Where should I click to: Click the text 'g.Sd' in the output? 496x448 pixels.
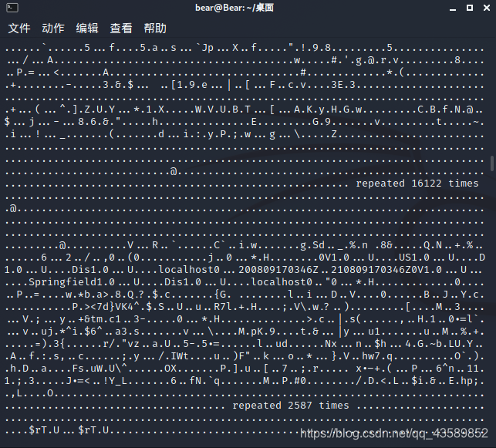[x=312, y=245]
